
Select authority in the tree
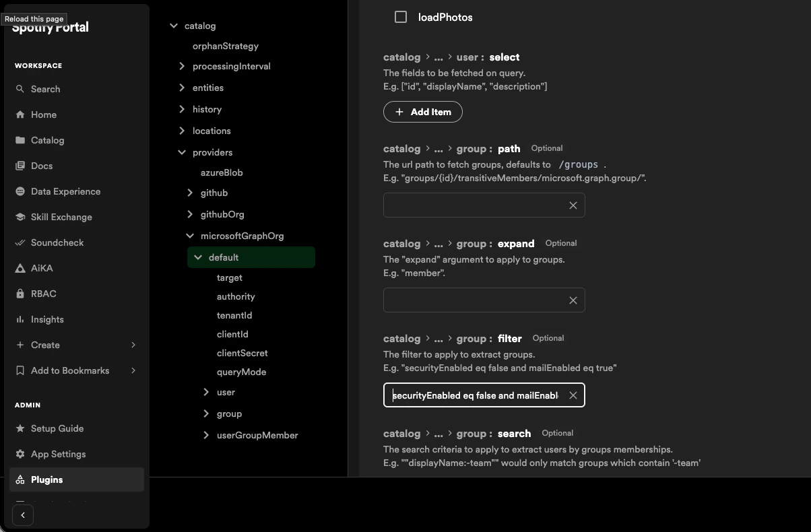[236, 296]
